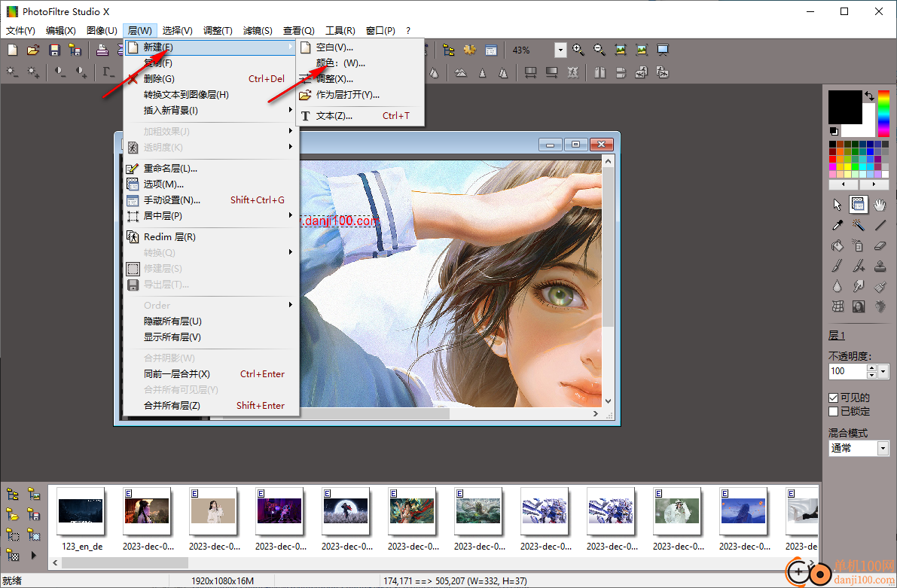Click the Open file folder icon
Image resolution: width=897 pixels, height=588 pixels.
click(x=33, y=50)
